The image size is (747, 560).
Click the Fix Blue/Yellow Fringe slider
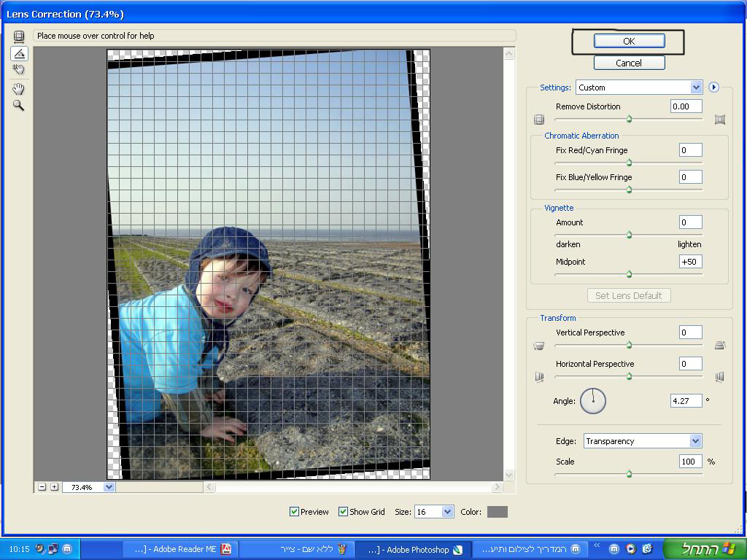pyautogui.click(x=629, y=190)
